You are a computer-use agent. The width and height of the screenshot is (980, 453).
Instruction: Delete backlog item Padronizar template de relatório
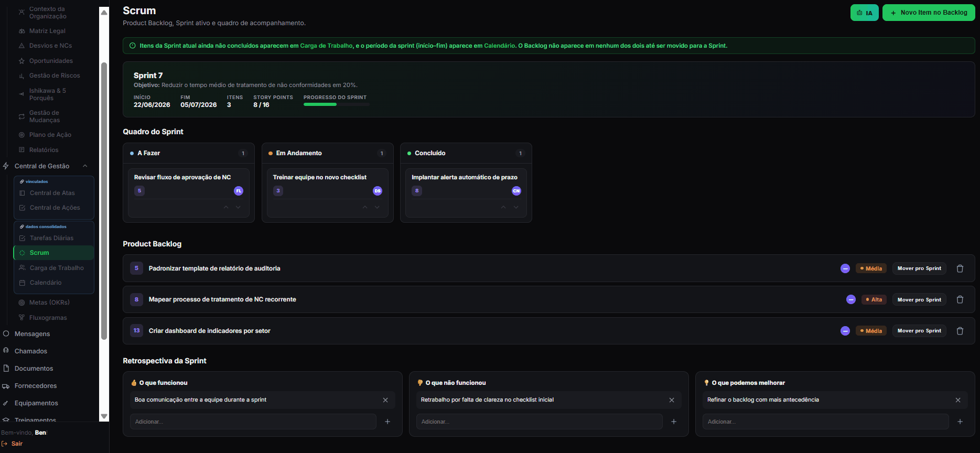tap(960, 268)
